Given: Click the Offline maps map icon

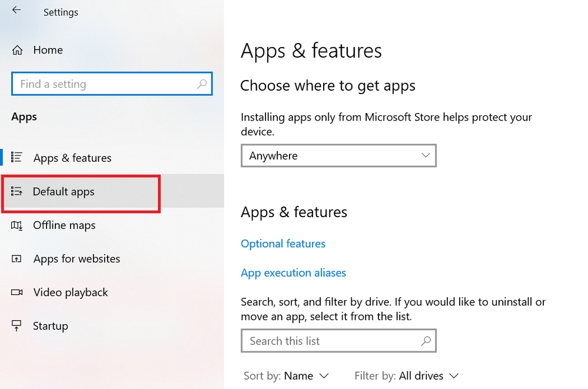Looking at the screenshot, I should [x=16, y=225].
